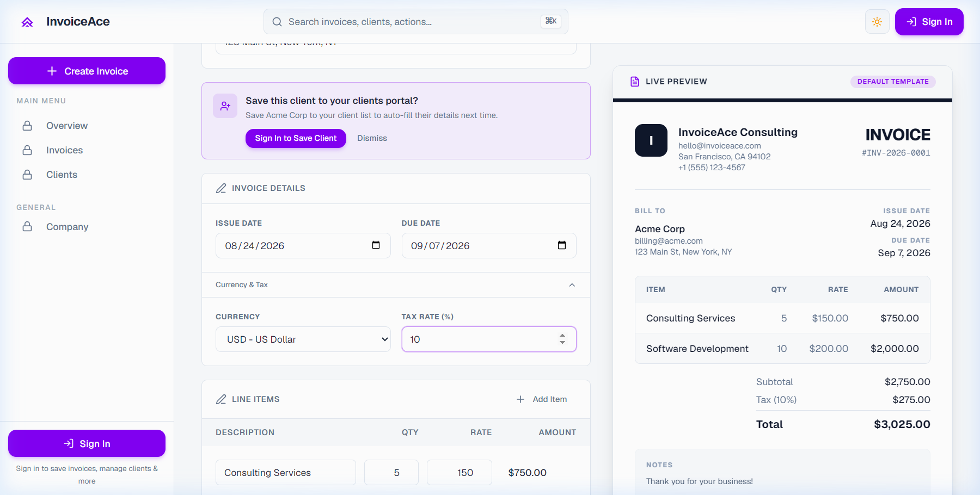Click Create Invoice button
Image resolution: width=980 pixels, height=495 pixels.
(87, 71)
